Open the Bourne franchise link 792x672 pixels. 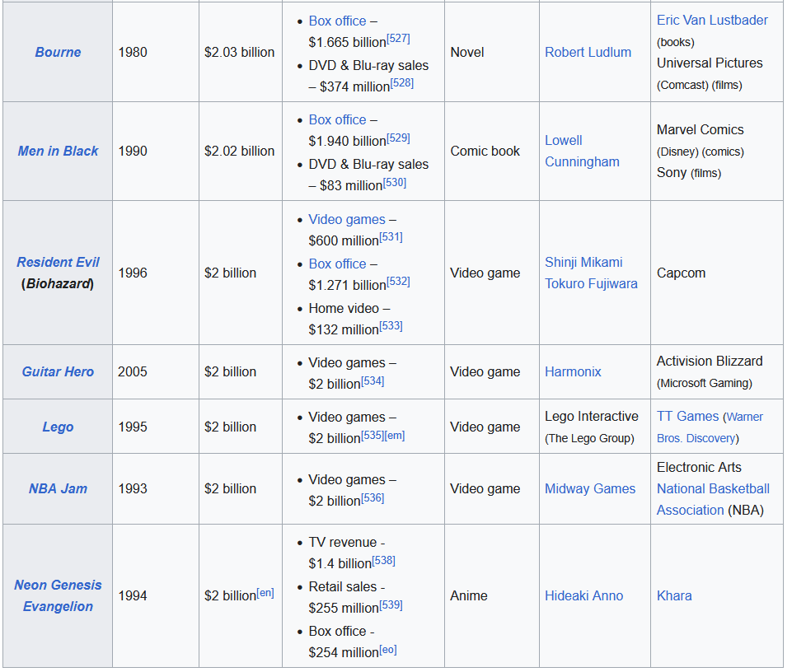[58, 52]
